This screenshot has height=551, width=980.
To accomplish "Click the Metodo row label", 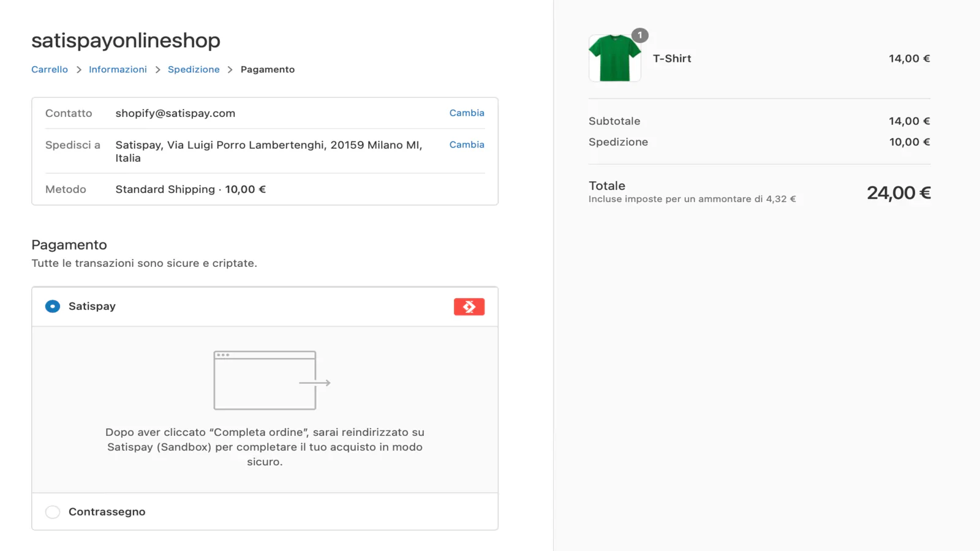I will pos(66,189).
